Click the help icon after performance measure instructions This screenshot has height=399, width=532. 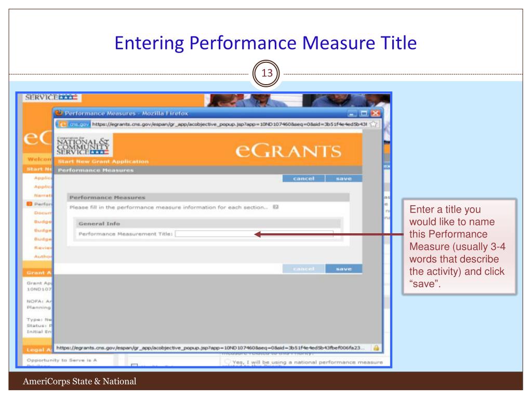click(275, 207)
